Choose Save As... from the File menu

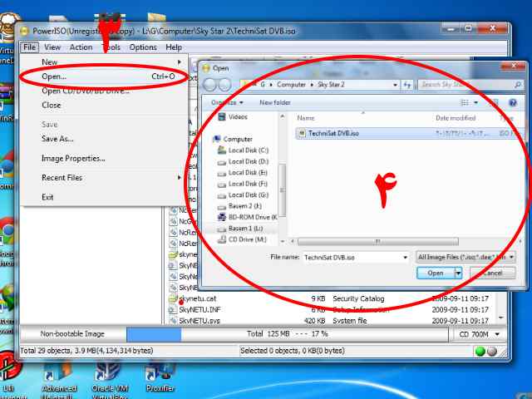click(103, 139)
